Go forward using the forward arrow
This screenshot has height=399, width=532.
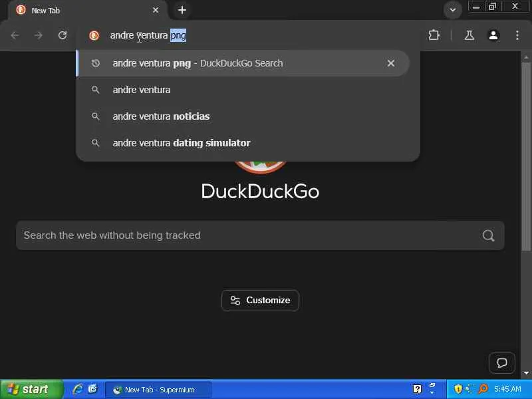click(39, 35)
